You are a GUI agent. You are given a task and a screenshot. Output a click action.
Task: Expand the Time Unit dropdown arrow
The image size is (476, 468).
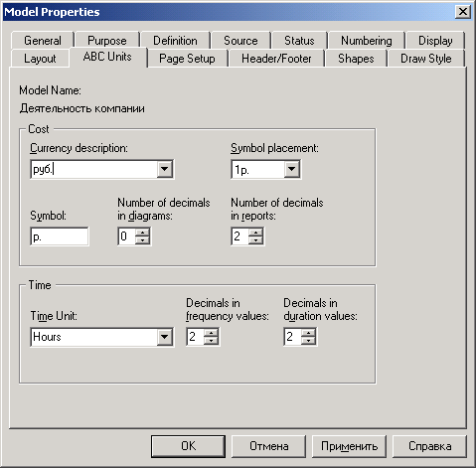click(164, 337)
